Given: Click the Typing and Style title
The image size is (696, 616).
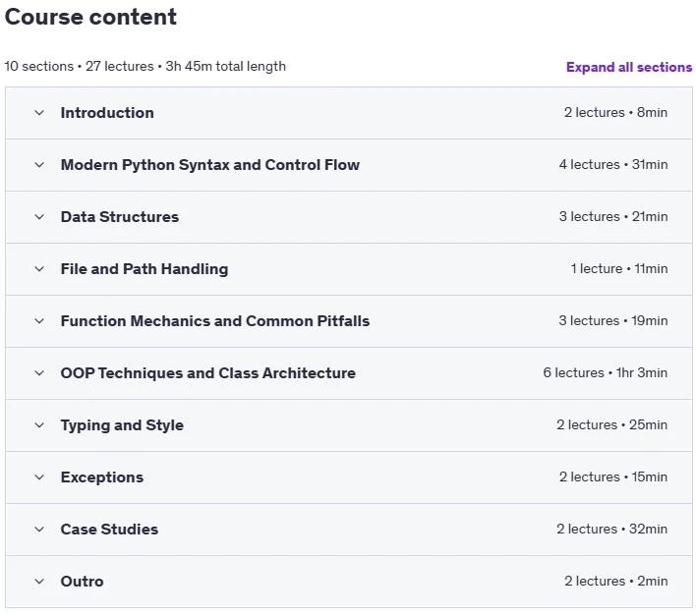Looking at the screenshot, I should point(122,425).
